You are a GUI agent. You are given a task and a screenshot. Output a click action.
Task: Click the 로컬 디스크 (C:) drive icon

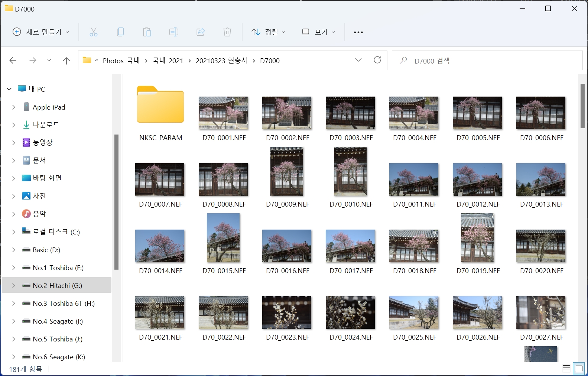coord(26,231)
